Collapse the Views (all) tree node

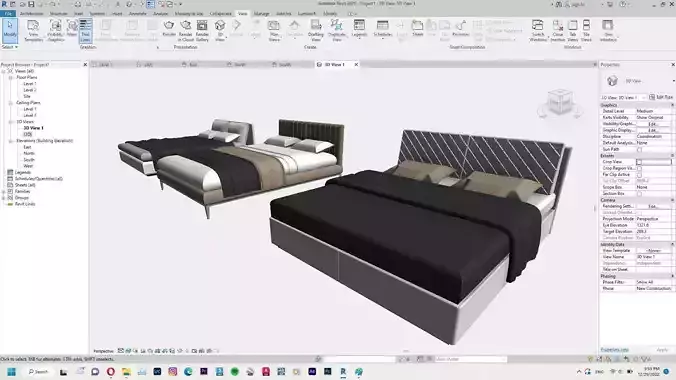tap(4, 71)
